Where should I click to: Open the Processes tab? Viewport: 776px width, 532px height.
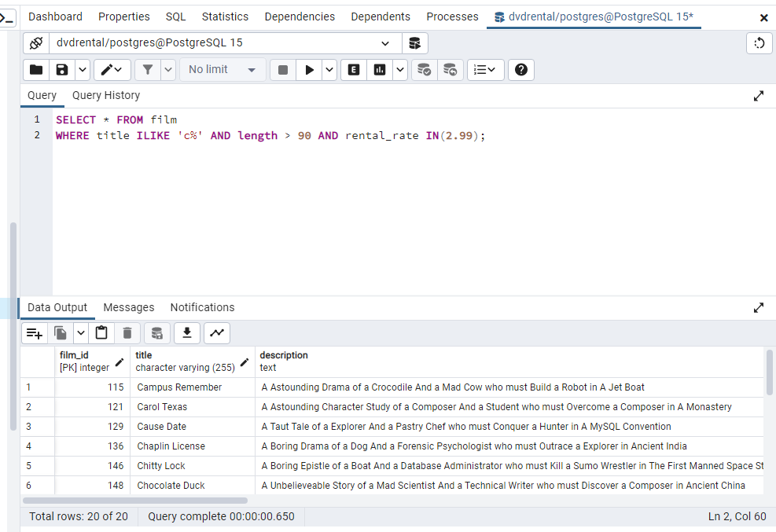[452, 17]
